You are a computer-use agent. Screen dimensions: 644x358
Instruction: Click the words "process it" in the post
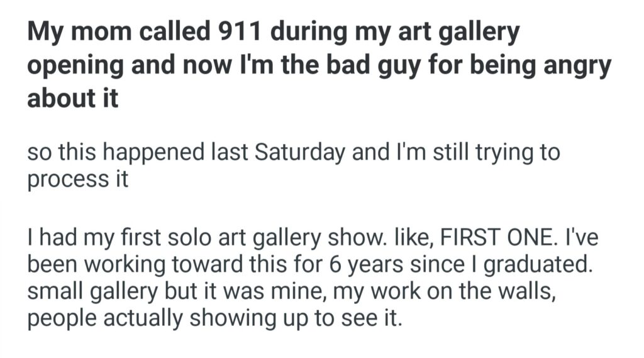click(78, 179)
